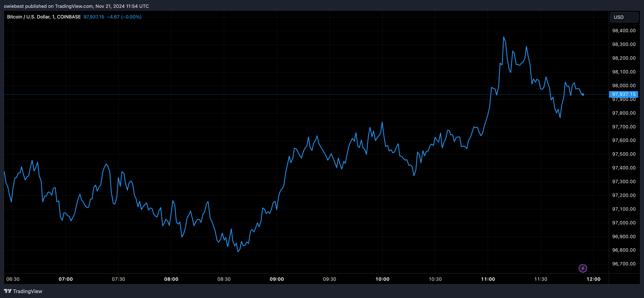Click the purple lightning quick-trade icon

[x=583, y=268]
